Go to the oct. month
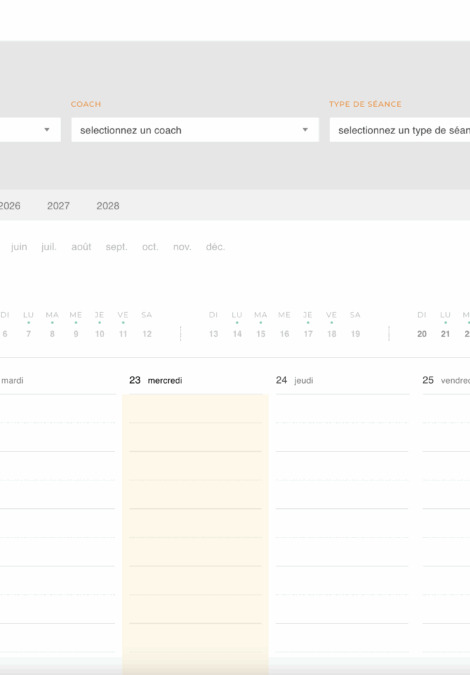Image resolution: width=470 pixels, height=675 pixels. pos(150,247)
